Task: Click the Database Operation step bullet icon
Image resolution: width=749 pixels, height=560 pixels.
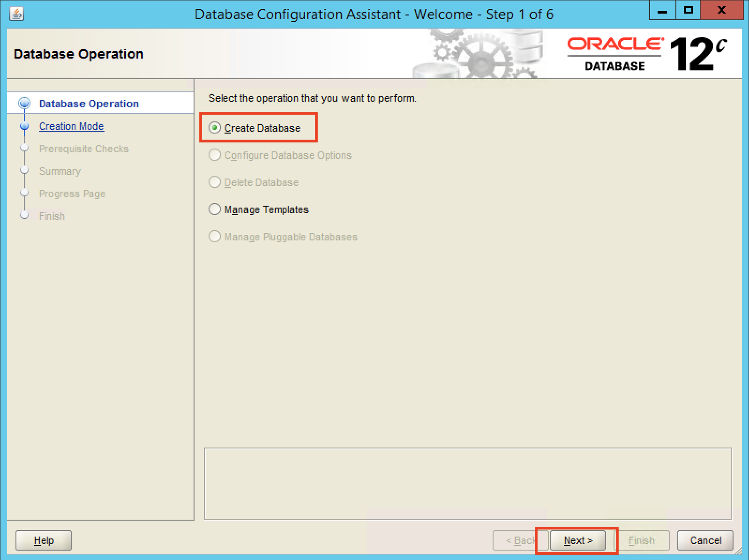Action: pos(24,104)
